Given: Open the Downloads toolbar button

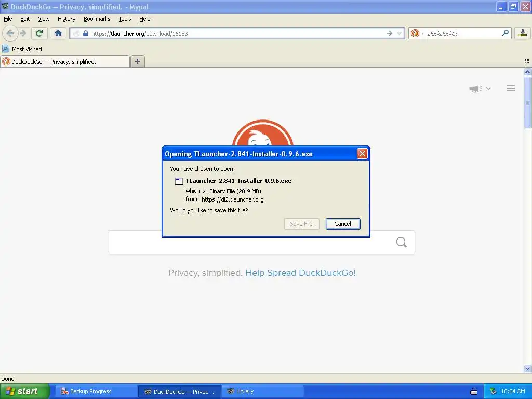Looking at the screenshot, I should click(523, 33).
